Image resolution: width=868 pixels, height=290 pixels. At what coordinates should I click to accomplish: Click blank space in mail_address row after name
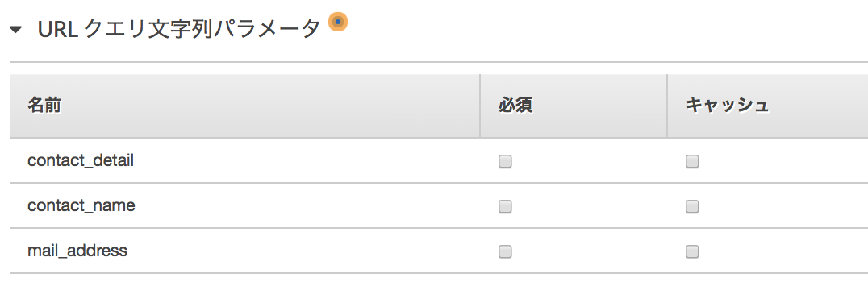pos(303,251)
